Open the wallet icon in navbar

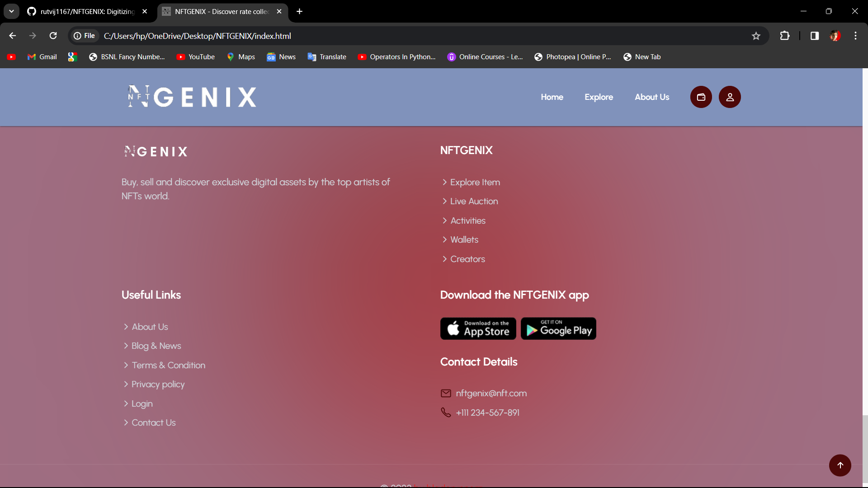point(701,97)
